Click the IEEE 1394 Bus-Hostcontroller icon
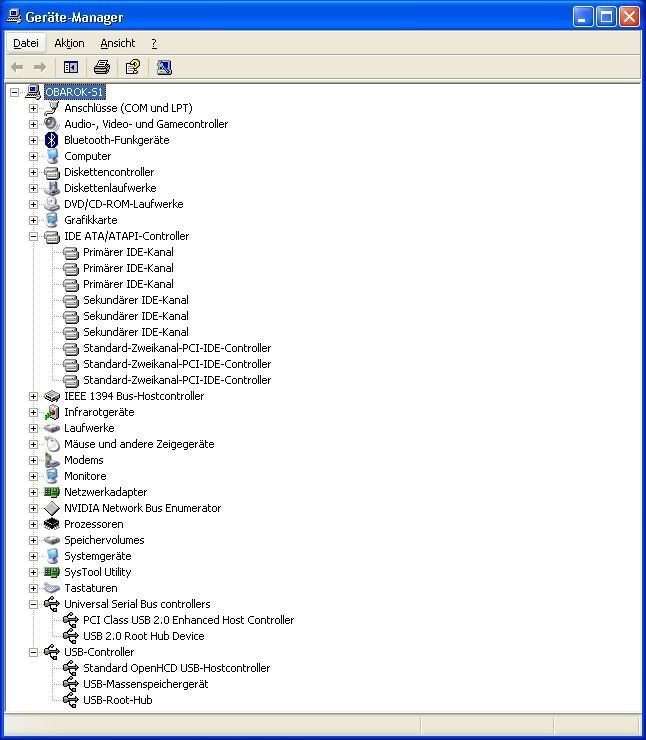 tap(51, 396)
